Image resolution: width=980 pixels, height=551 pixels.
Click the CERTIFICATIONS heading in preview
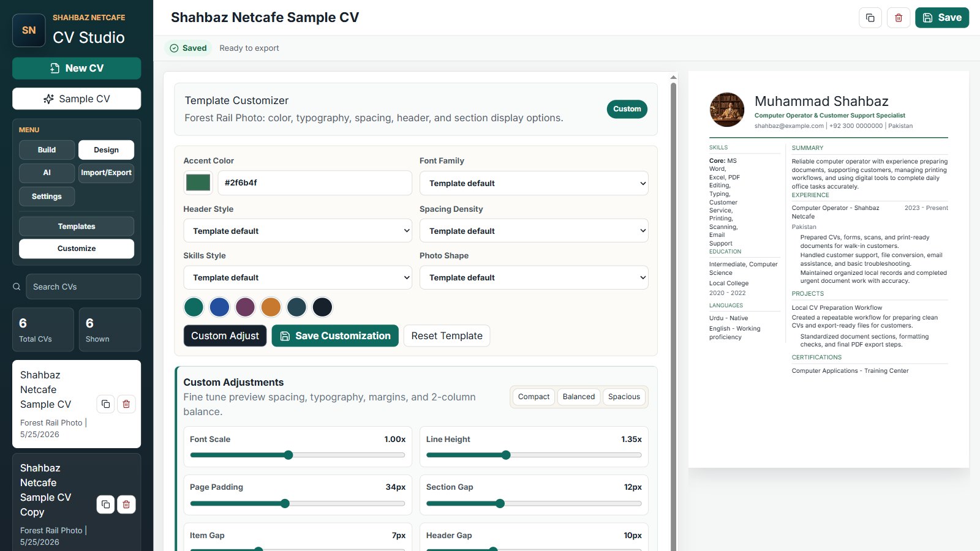(x=816, y=357)
